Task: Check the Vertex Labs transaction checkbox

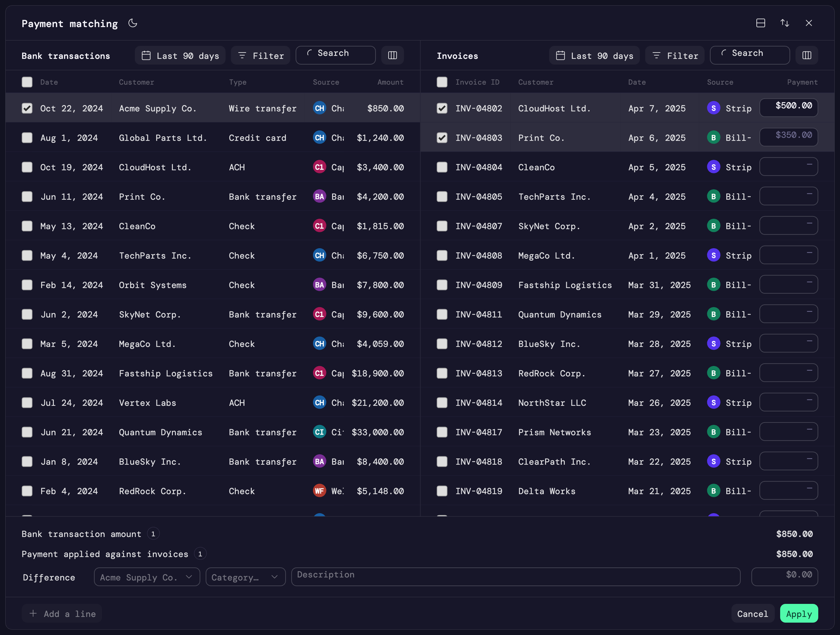Action: tap(27, 403)
